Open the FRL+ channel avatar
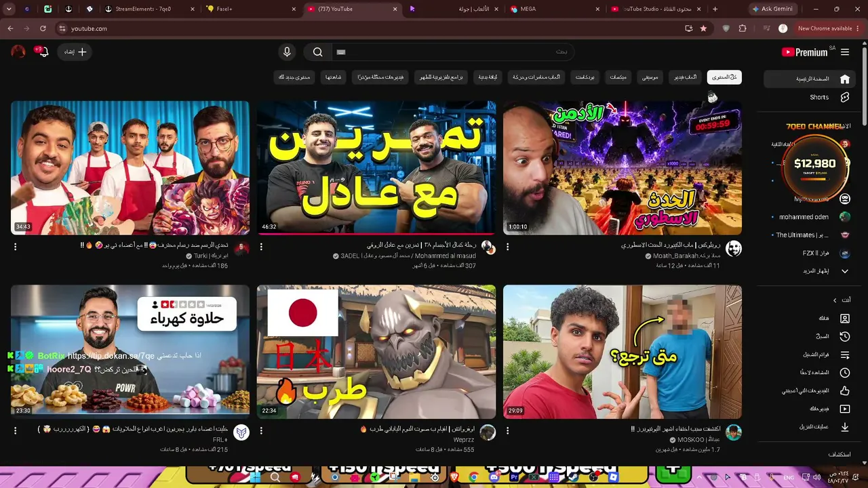Image resolution: width=868 pixels, height=488 pixels. pos(241,432)
